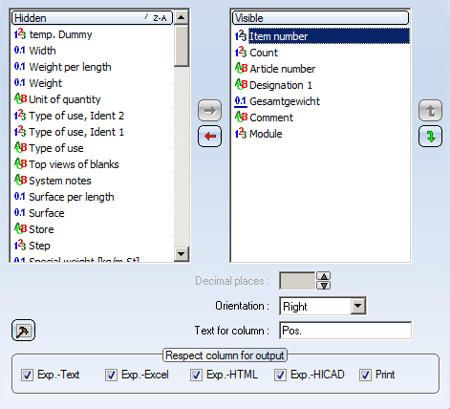The image size is (450, 409).
Task: Select Type of use, Ident 2
Action: pos(76,116)
